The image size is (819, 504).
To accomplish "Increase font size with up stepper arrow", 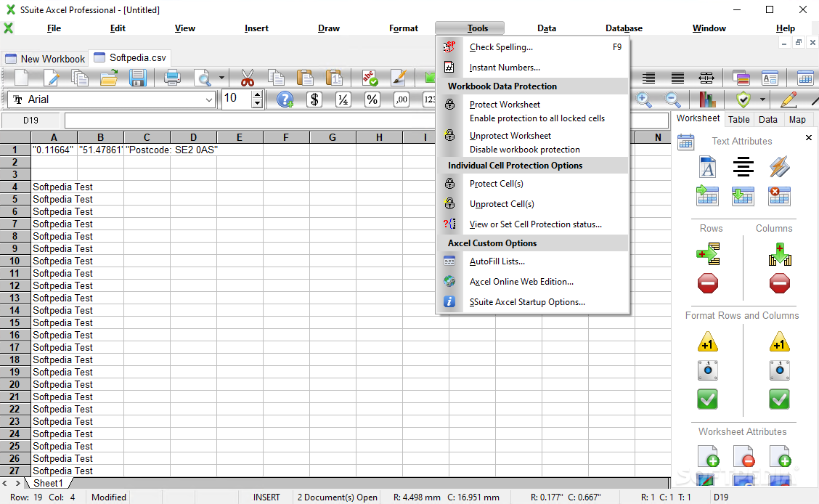I will pyautogui.click(x=256, y=95).
